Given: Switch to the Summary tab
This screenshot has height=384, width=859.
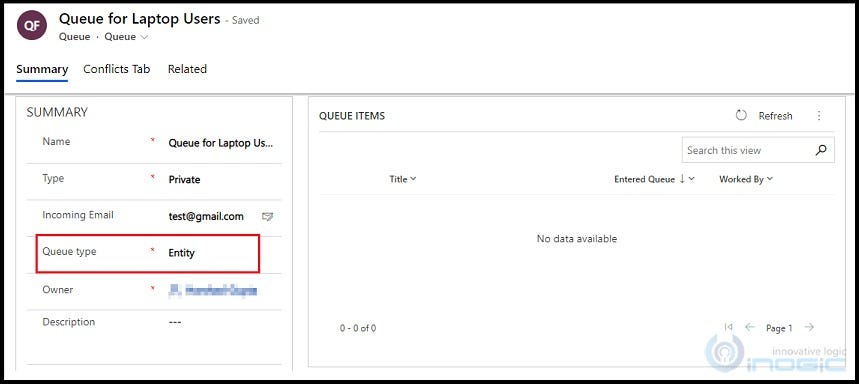Looking at the screenshot, I should pyautogui.click(x=42, y=70).
